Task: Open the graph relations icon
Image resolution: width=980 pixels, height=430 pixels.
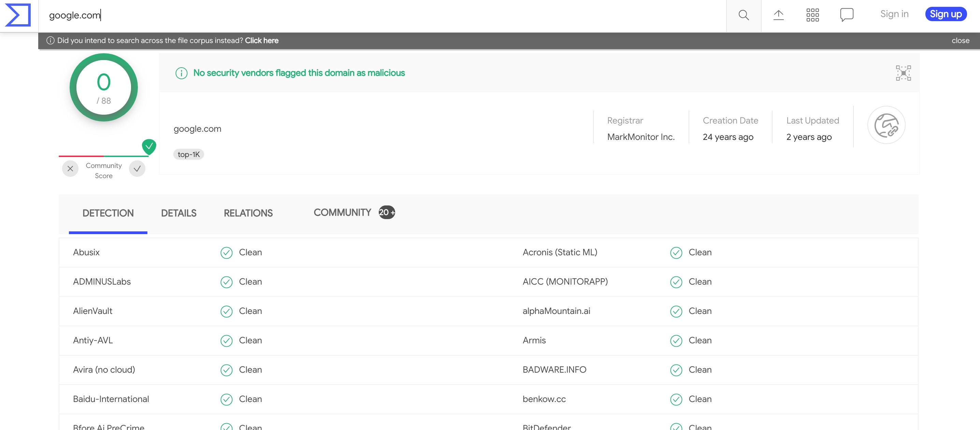Action: point(903,73)
